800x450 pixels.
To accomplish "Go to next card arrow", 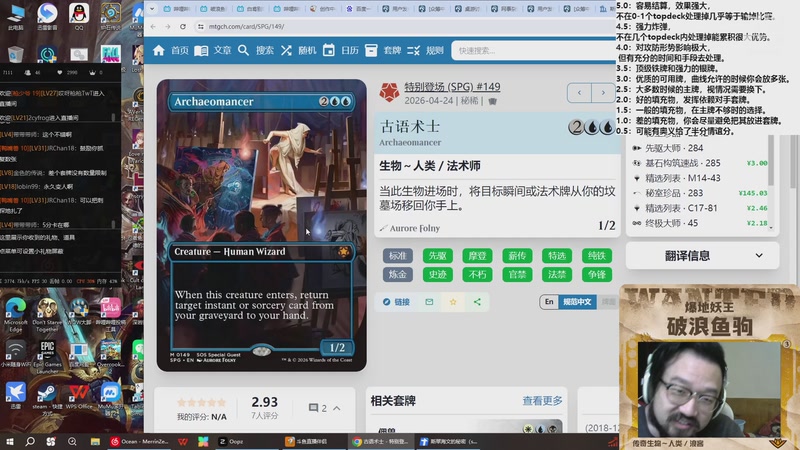I will click(603, 93).
